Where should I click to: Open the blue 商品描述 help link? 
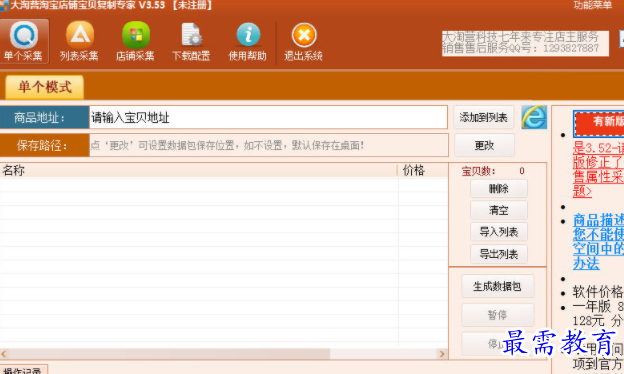[598, 242]
